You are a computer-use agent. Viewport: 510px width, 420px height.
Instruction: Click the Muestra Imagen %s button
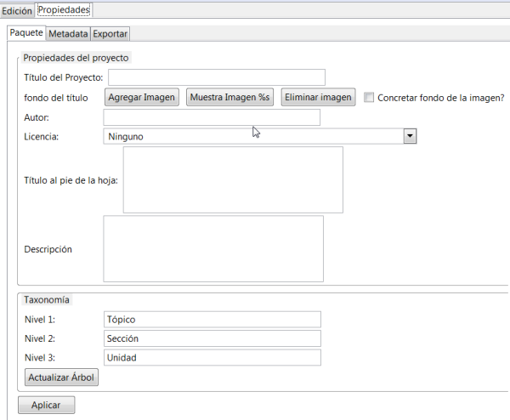pos(229,98)
